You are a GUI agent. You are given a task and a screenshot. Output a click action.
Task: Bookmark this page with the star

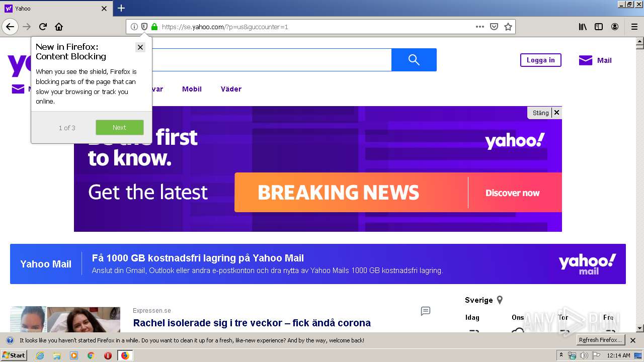click(x=508, y=27)
